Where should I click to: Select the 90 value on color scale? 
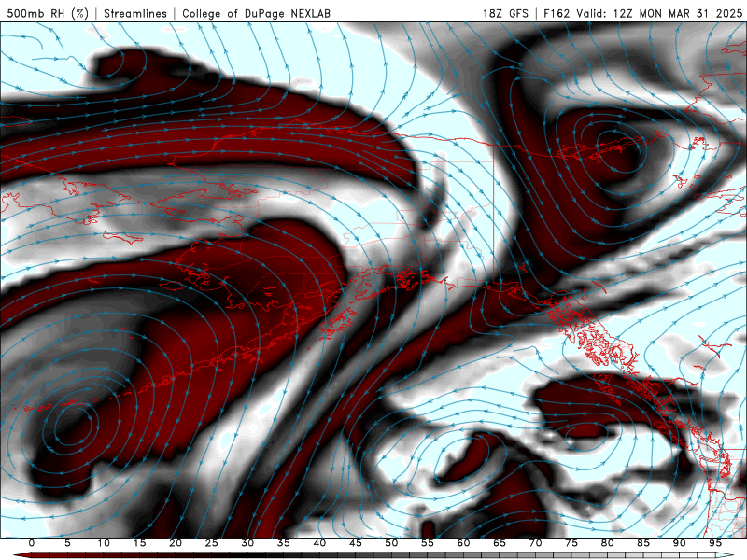point(679,543)
